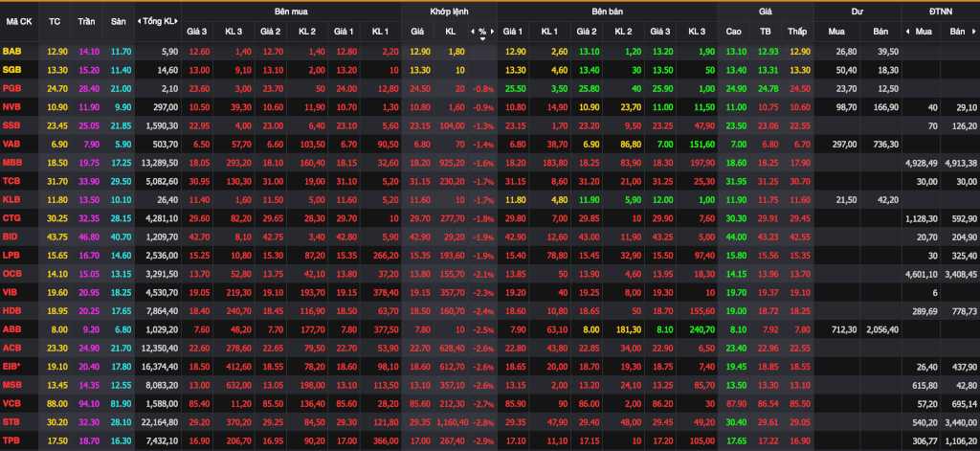
Task: Select VAB buy surplus 297,00
Action: pyautogui.click(x=844, y=145)
